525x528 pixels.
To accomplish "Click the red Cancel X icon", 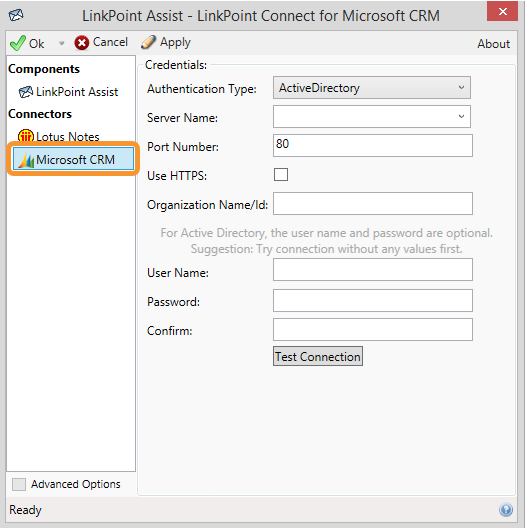I will 81,43.
